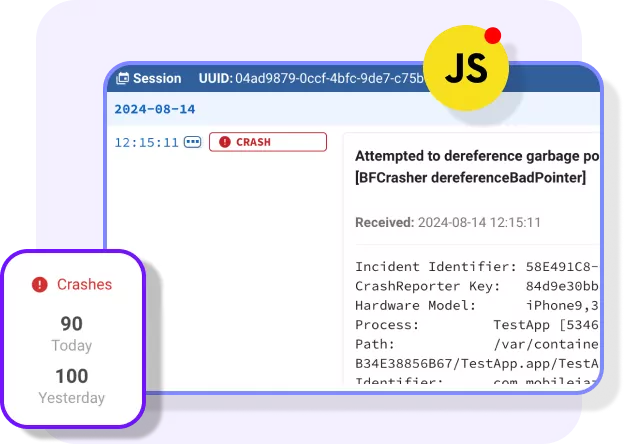Open the ellipsis icon beside 12:15:11
This screenshot has height=444, width=624.
point(193,142)
